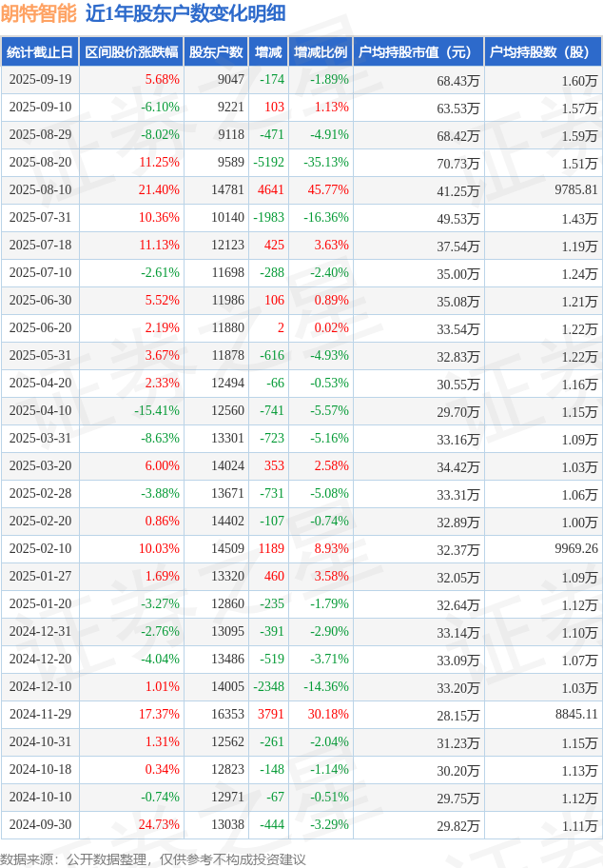This screenshot has width=603, height=868.
Task: Click the 2024-11-29 date cell
Action: tap(39, 715)
